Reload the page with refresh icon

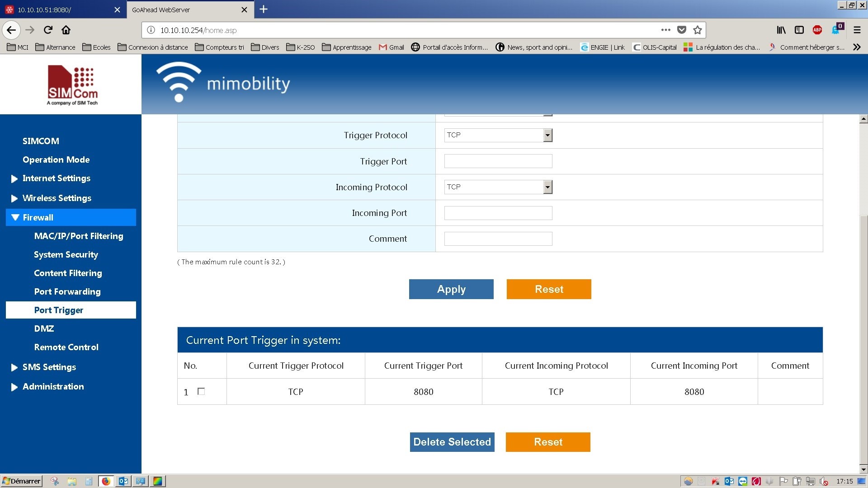coord(48,30)
